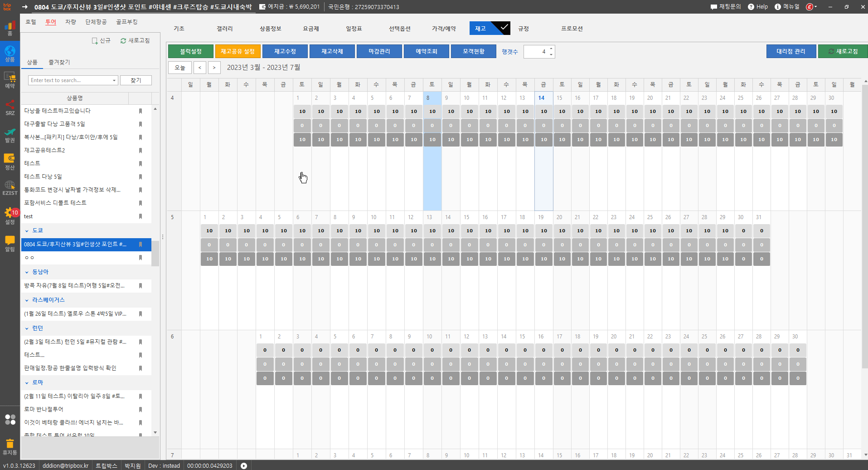
Task: Open the 프로모션 tab
Action: coord(572,29)
